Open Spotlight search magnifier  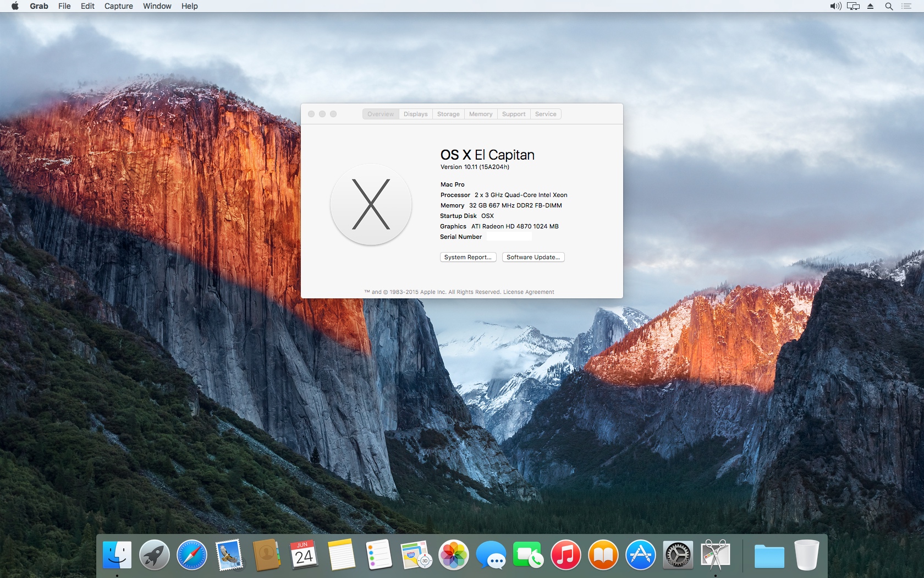point(889,6)
